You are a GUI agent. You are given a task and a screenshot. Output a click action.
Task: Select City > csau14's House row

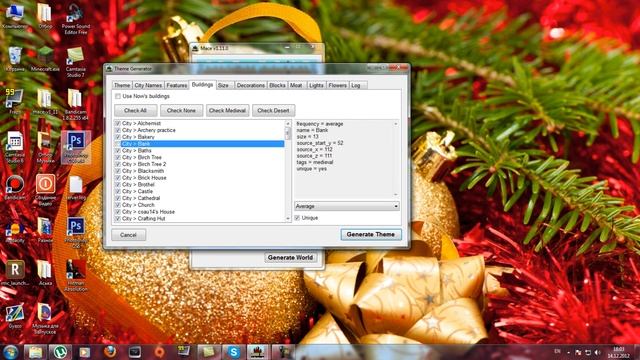pos(200,212)
